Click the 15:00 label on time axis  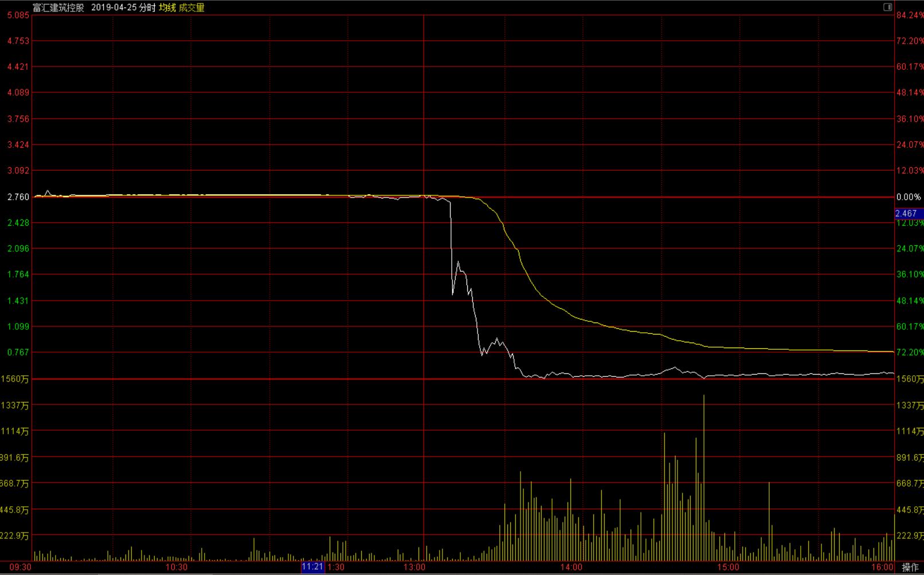click(x=728, y=567)
